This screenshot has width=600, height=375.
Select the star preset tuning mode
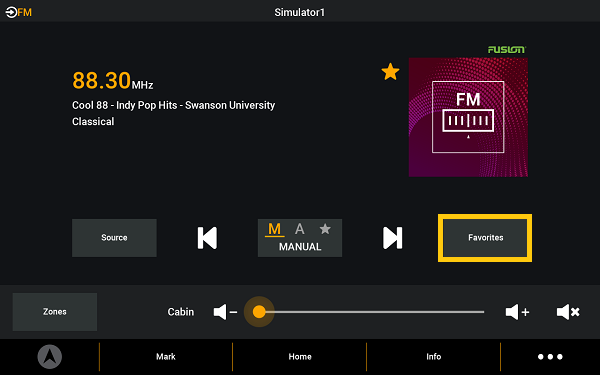(325, 229)
